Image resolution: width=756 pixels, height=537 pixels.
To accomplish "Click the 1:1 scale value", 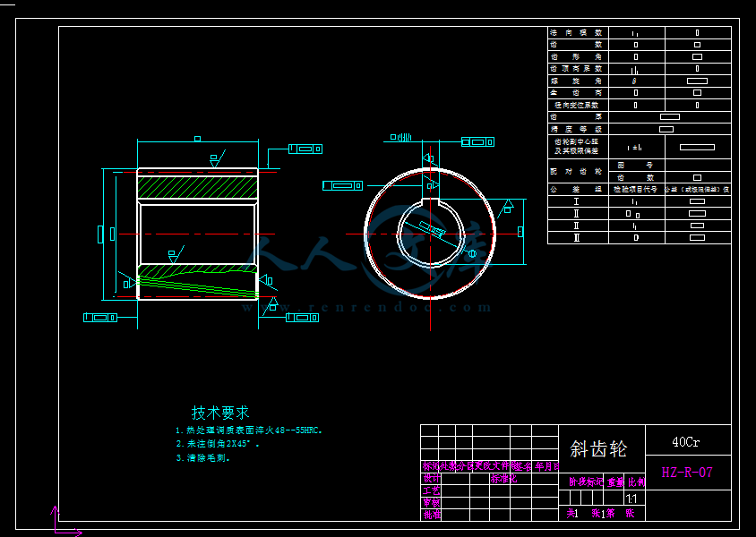I will point(631,499).
